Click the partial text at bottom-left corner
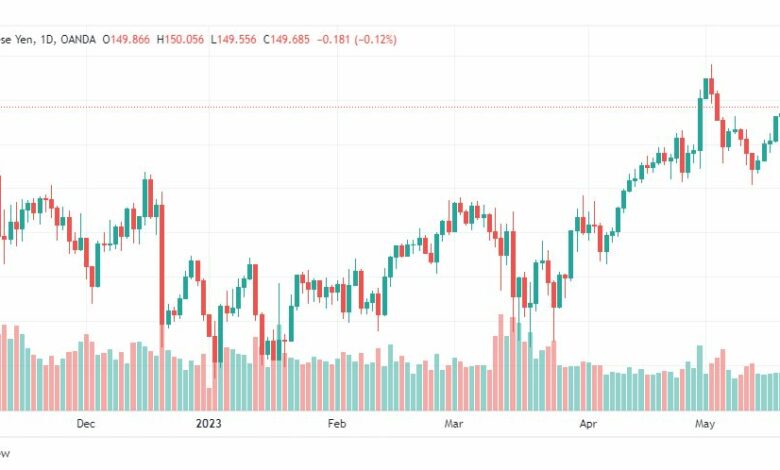 pyautogui.click(x=4, y=454)
